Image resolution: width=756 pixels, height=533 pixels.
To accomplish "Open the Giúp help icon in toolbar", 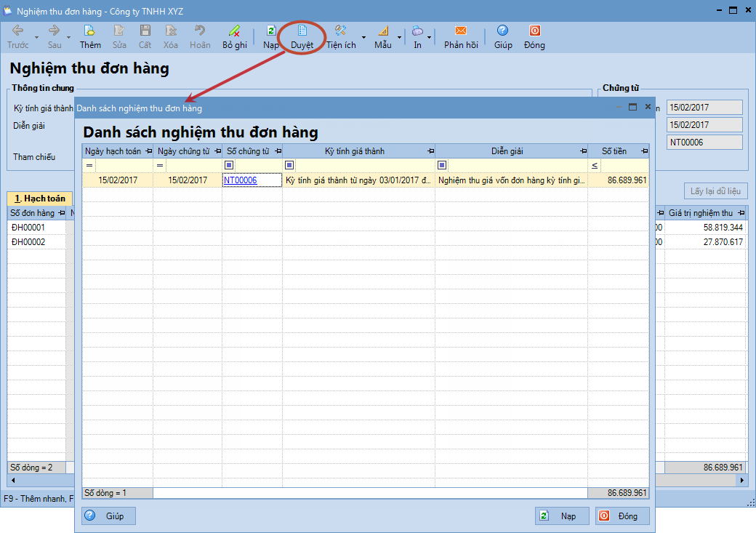I will tap(502, 31).
